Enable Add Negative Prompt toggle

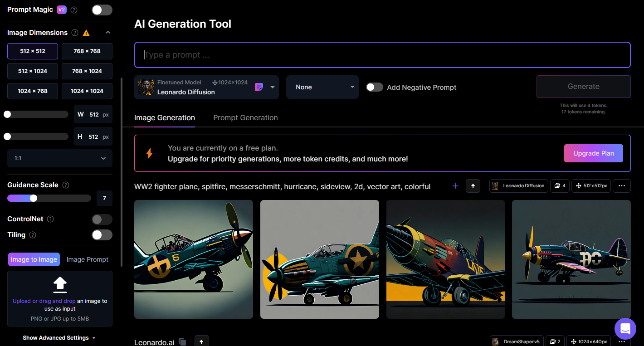coord(375,87)
